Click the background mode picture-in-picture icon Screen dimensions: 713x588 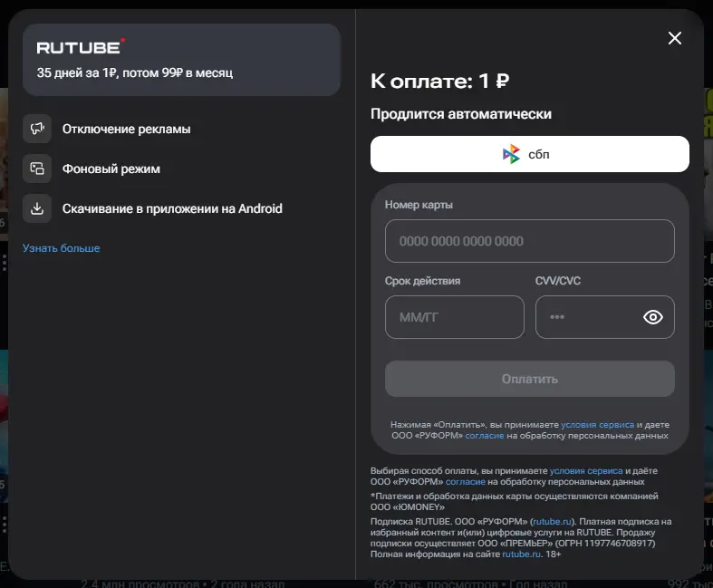pyautogui.click(x=37, y=169)
